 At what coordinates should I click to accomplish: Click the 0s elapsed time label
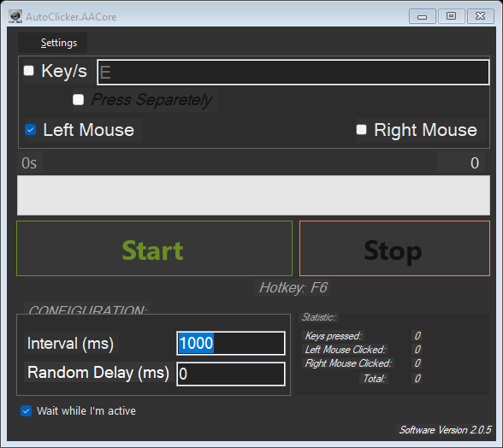coord(29,163)
